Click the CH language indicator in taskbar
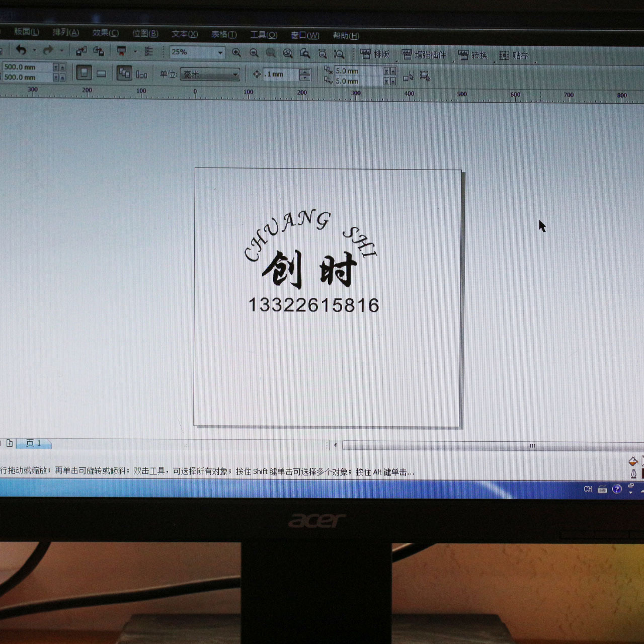This screenshot has height=644, width=644. pos(588,489)
